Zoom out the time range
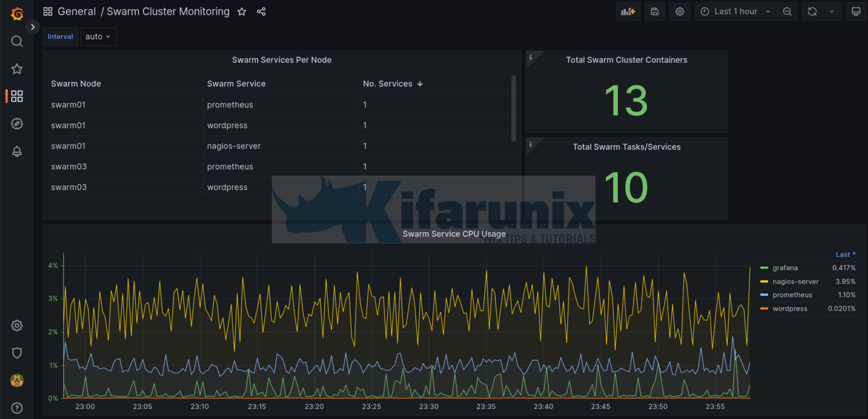This screenshot has width=868, height=419. (x=787, y=11)
